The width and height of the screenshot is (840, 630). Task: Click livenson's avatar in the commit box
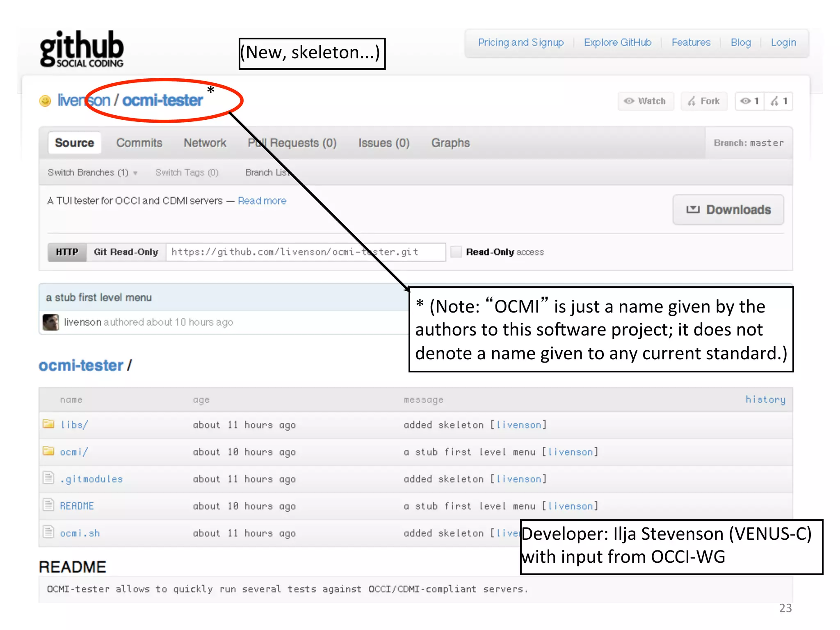tap(51, 322)
